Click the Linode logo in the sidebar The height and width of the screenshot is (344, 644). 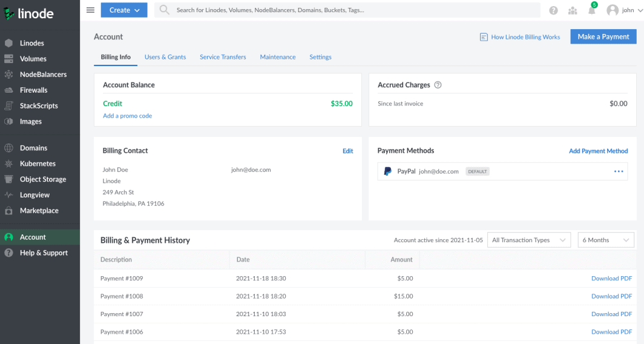pyautogui.click(x=29, y=13)
